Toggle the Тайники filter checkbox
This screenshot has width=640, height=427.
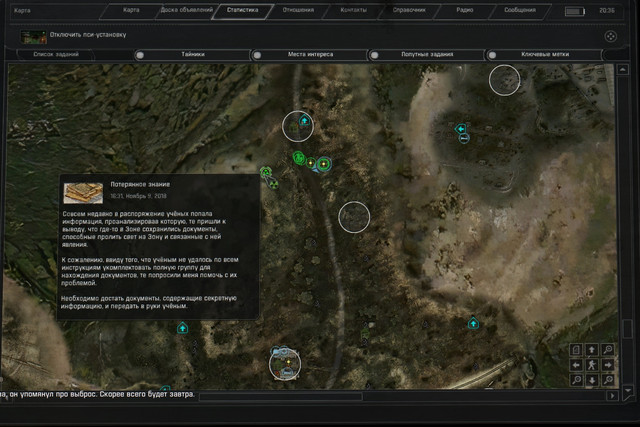[x=140, y=55]
